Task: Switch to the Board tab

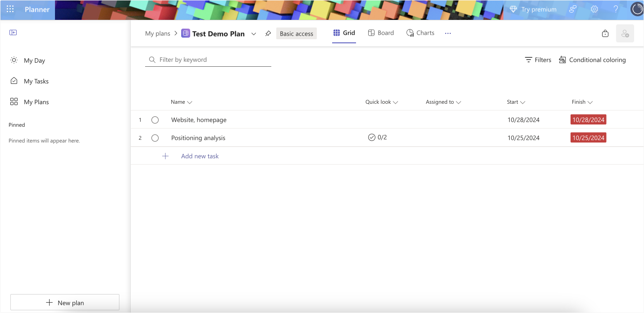Action: (x=381, y=33)
